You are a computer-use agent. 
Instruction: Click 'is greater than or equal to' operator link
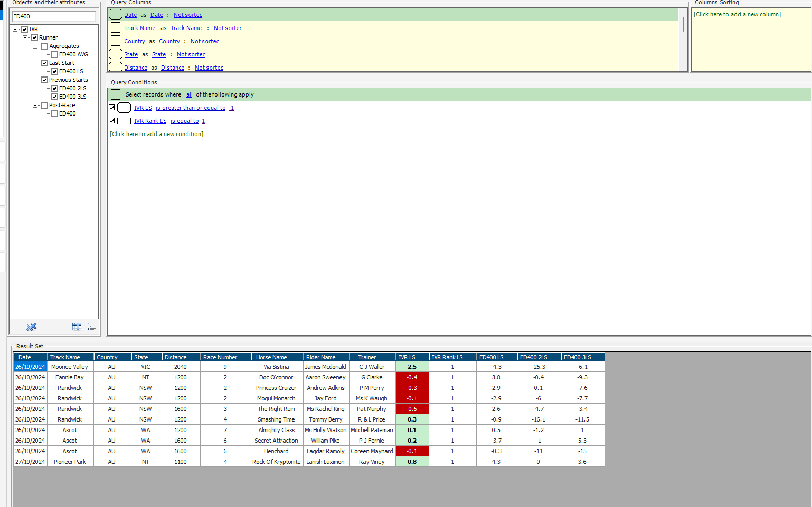(x=191, y=108)
